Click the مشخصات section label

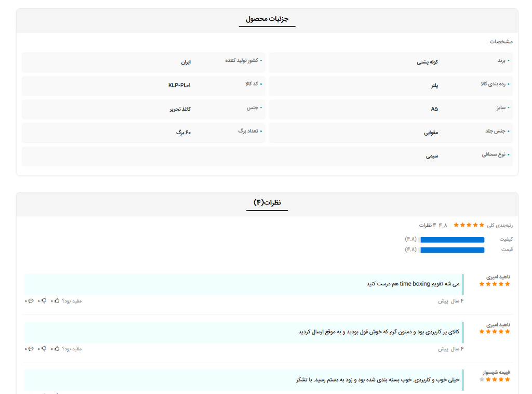[x=501, y=42]
